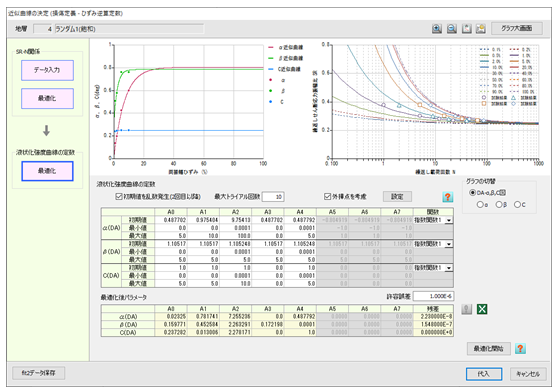Click α(DA) residual value 2.230000E-8
This screenshot has width=558, height=391.
(x=433, y=316)
